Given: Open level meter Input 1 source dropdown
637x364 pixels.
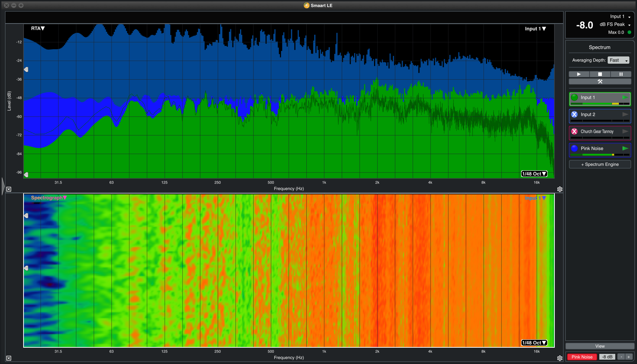Looking at the screenshot, I should [x=620, y=17].
